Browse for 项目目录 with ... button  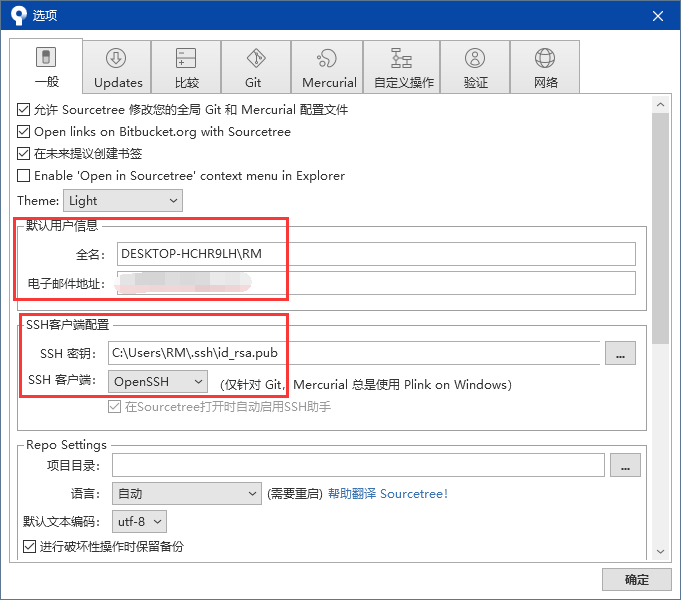pyautogui.click(x=625, y=465)
